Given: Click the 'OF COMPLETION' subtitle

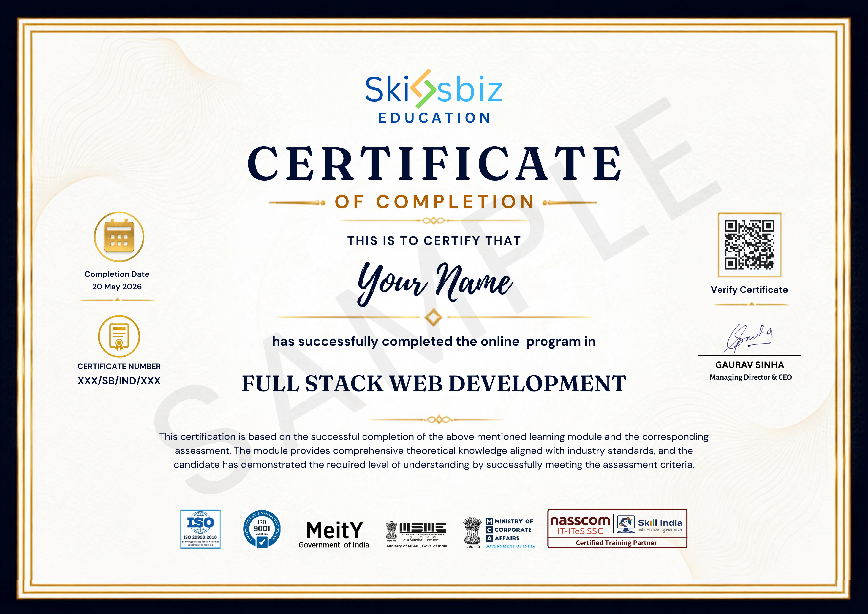Looking at the screenshot, I should 434,202.
